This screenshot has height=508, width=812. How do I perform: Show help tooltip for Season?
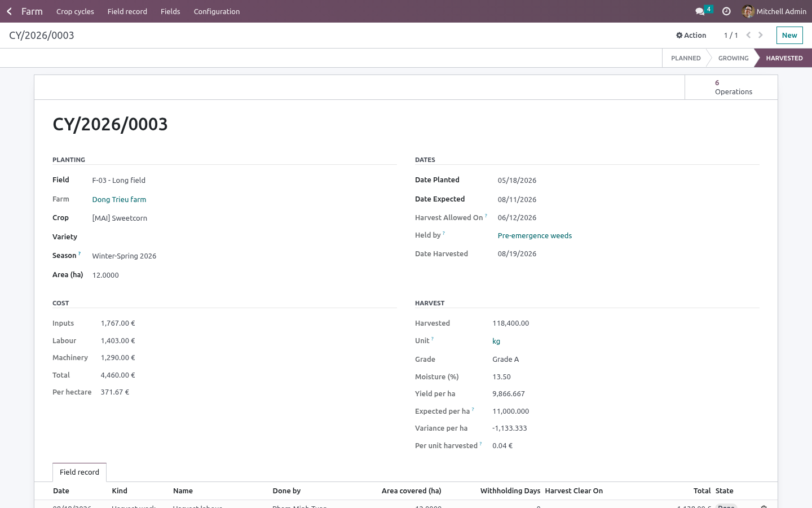click(80, 253)
